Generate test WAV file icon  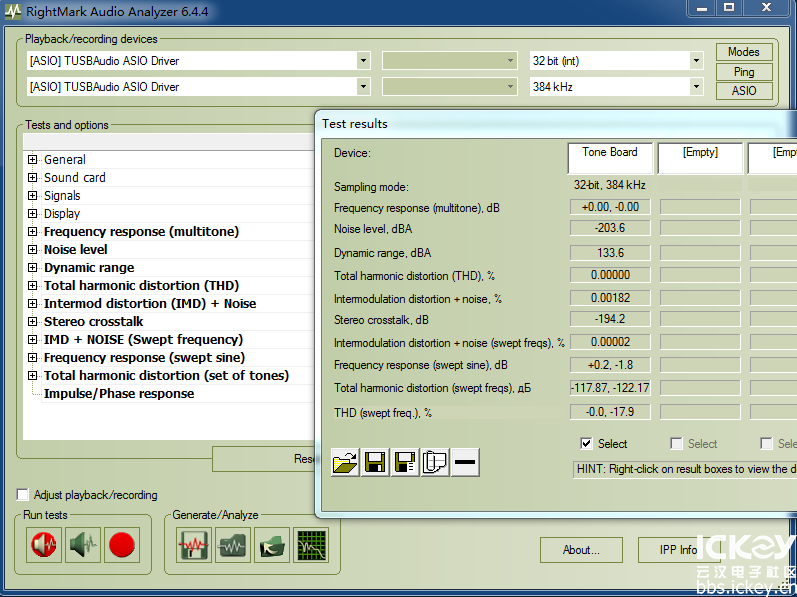(x=194, y=545)
